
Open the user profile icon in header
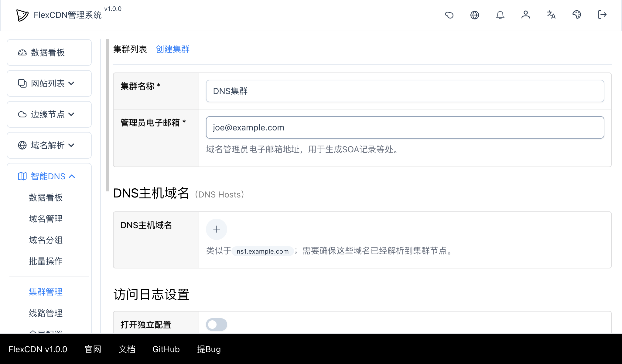click(526, 15)
